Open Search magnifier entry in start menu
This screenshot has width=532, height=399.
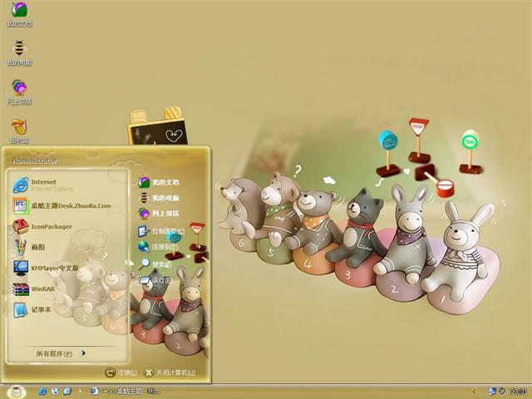(155, 264)
